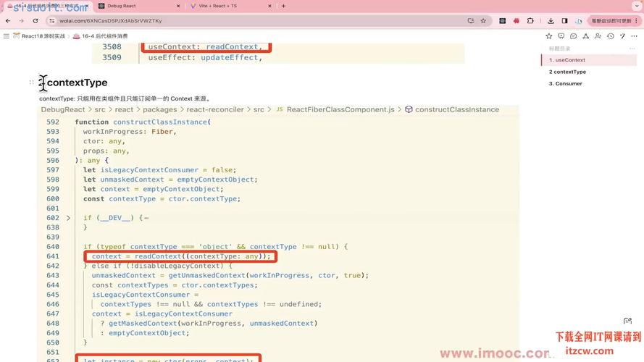Go forward in browser history
Screen dimensions: 644x362
[x=21, y=20]
